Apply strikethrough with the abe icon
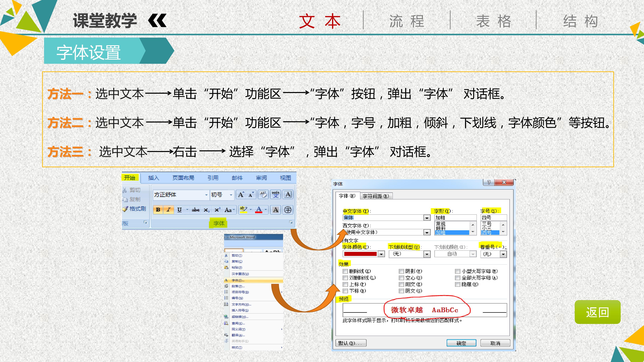 tap(196, 210)
